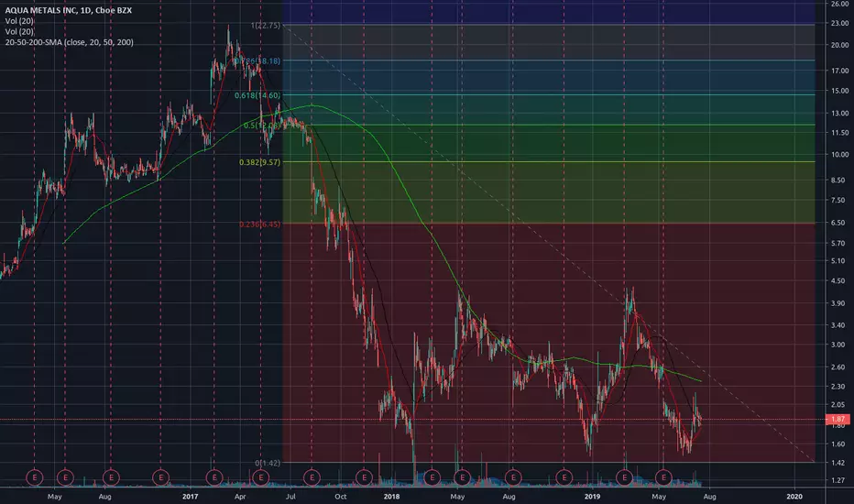854x504 pixels.
Task: Click the first Vol (20) indicator legend
Action: 19,21
